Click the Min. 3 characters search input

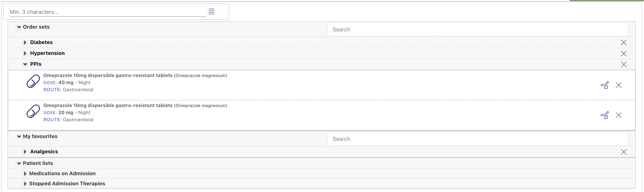coord(108,12)
